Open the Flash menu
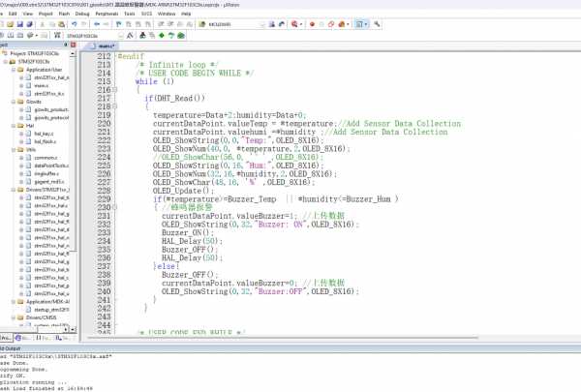 tap(64, 14)
